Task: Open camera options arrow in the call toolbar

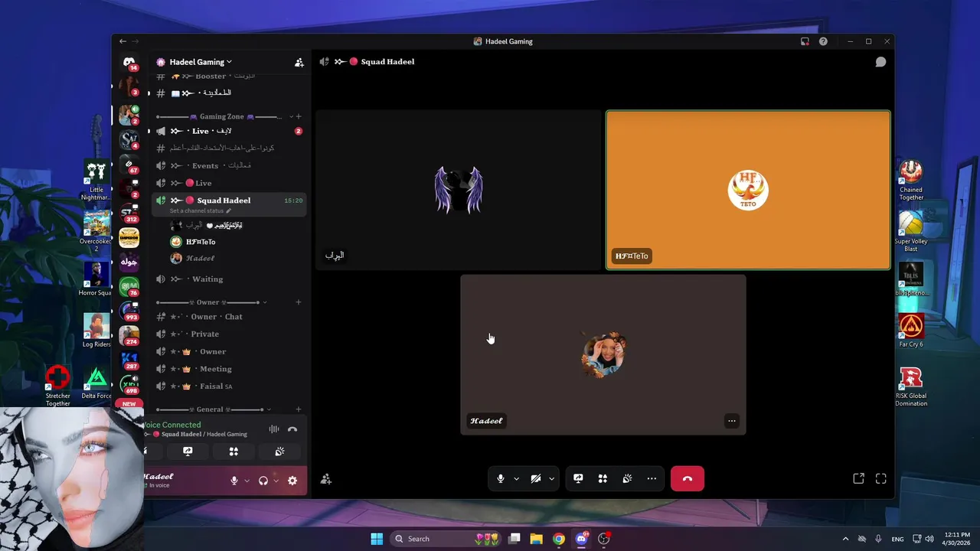Action: point(551,479)
